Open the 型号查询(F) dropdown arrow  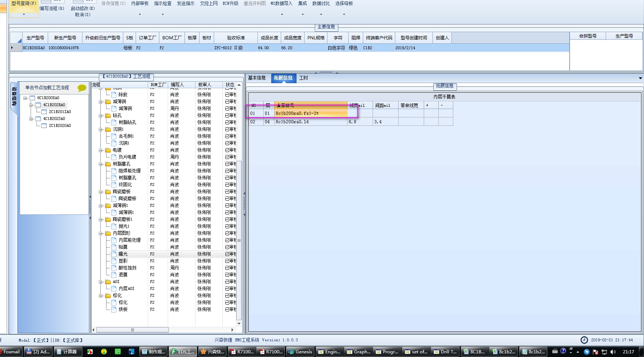pos(24,15)
